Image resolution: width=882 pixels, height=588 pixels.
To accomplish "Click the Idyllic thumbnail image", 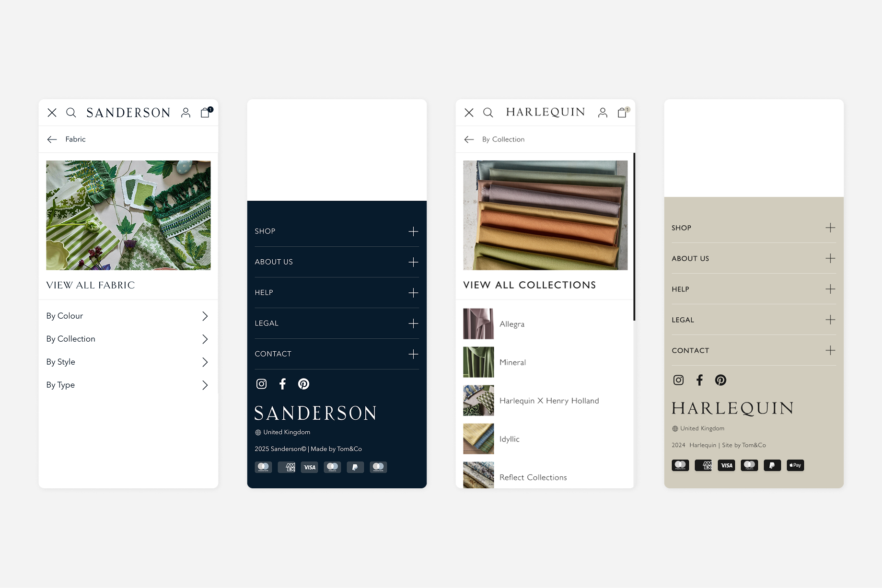I will coord(478,439).
